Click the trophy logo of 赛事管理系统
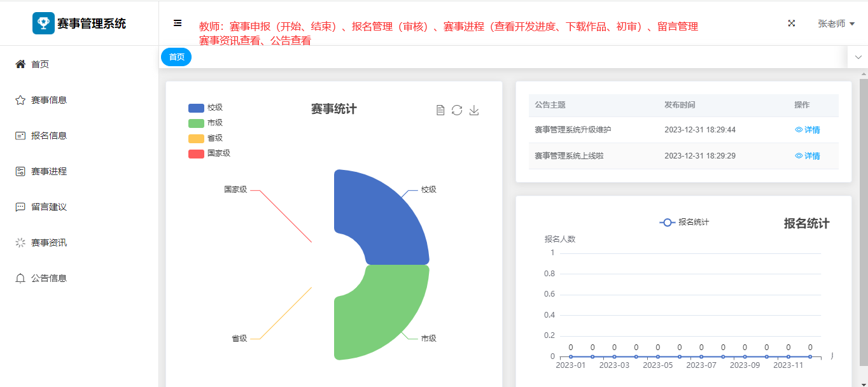Viewport: 868px width, 387px height. coord(43,24)
